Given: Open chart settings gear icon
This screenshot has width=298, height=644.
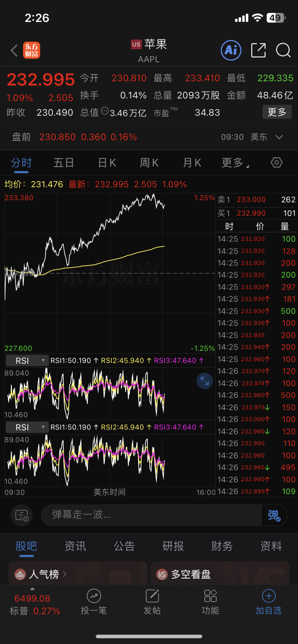Looking at the screenshot, I should coord(276,162).
